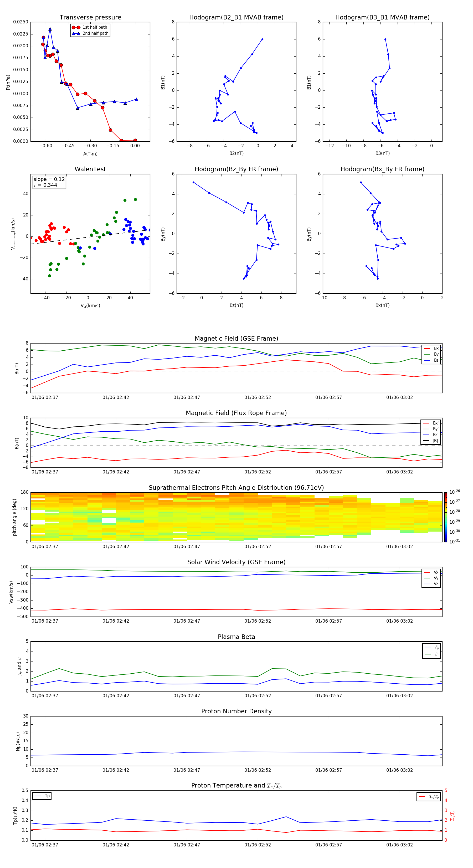Click the 'Solar Wind Velocity (GSE Frame)' title
Image resolution: width=473 pixels, height=868 pixels.
point(236,562)
